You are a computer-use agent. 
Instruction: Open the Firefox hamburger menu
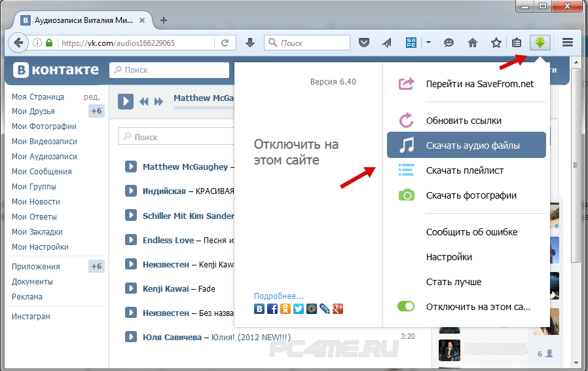568,43
